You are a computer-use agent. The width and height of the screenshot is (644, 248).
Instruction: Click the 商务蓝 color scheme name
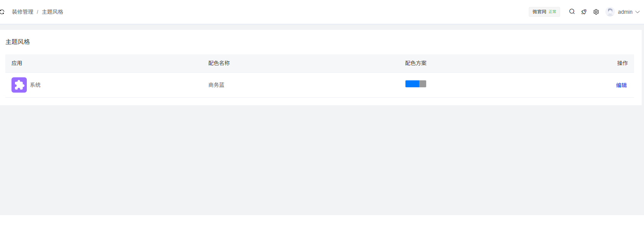click(216, 85)
